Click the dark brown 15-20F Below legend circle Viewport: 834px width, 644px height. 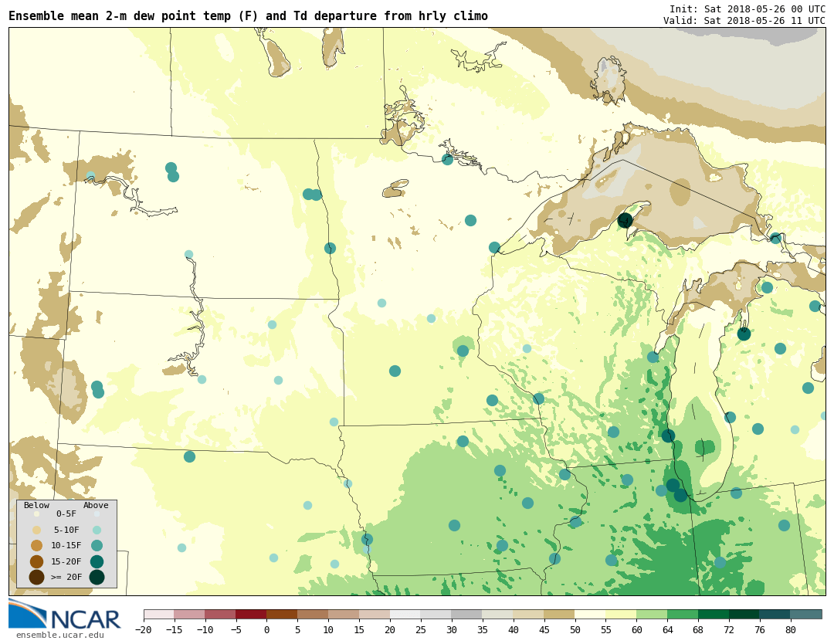pos(37,561)
